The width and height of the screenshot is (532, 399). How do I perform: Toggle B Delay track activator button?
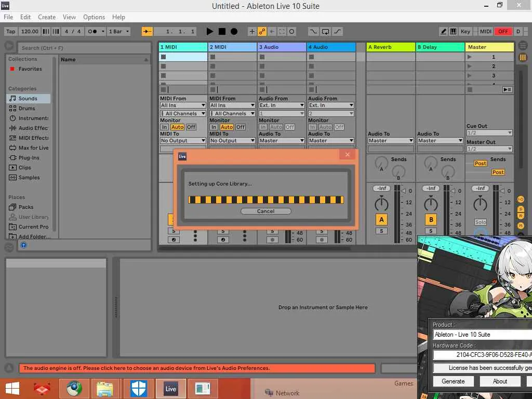point(431,220)
